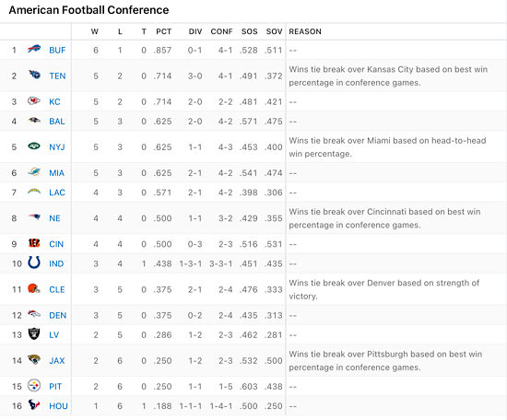This screenshot has width=507, height=420.
Task: Click the PCT column header
Action: [x=163, y=31]
